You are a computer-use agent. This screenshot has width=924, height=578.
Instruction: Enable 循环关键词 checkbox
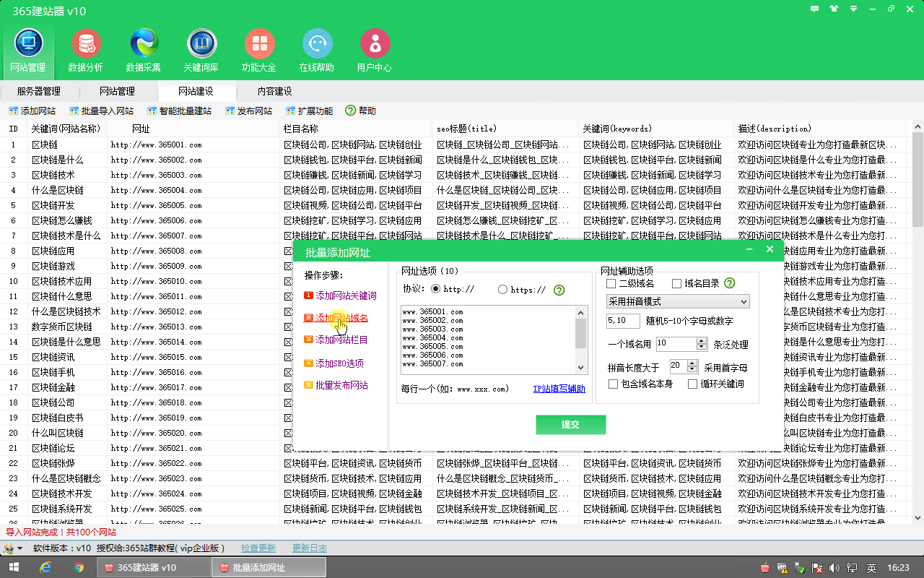693,384
